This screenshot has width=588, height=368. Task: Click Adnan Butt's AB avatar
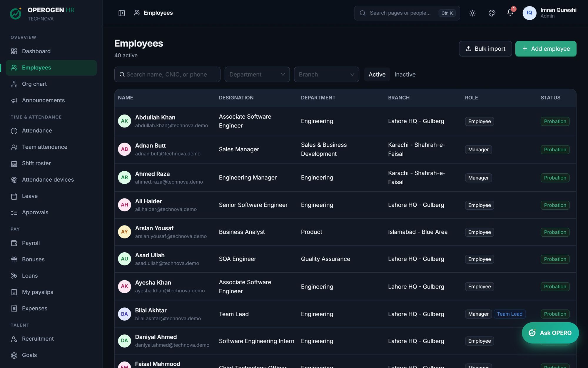[x=124, y=149]
